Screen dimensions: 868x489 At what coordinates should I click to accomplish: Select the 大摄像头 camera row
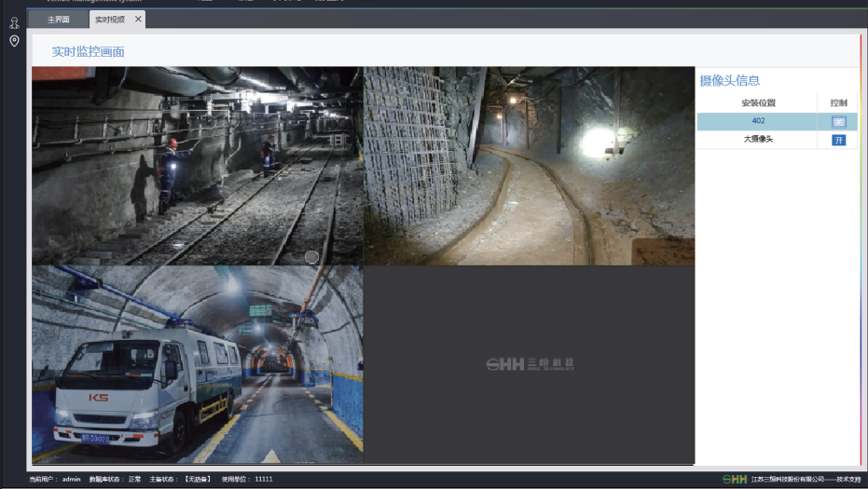click(x=757, y=140)
